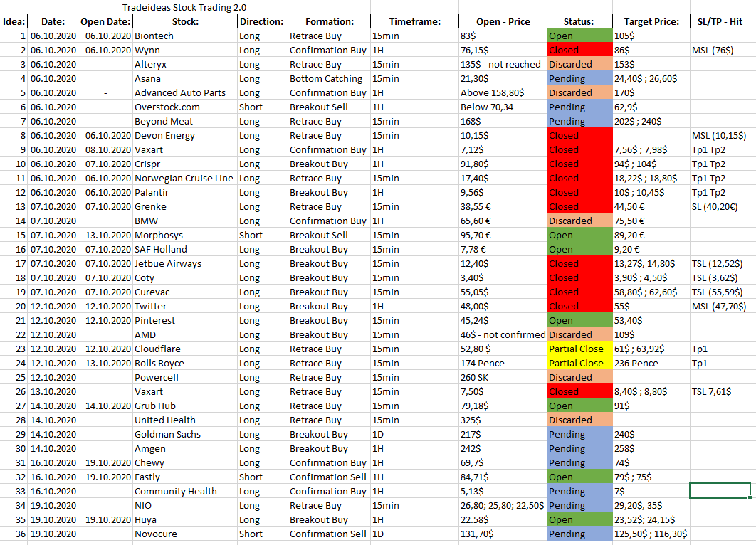The width and height of the screenshot is (756, 545).
Task: Select the Curevac stock cell
Action: tap(185, 292)
